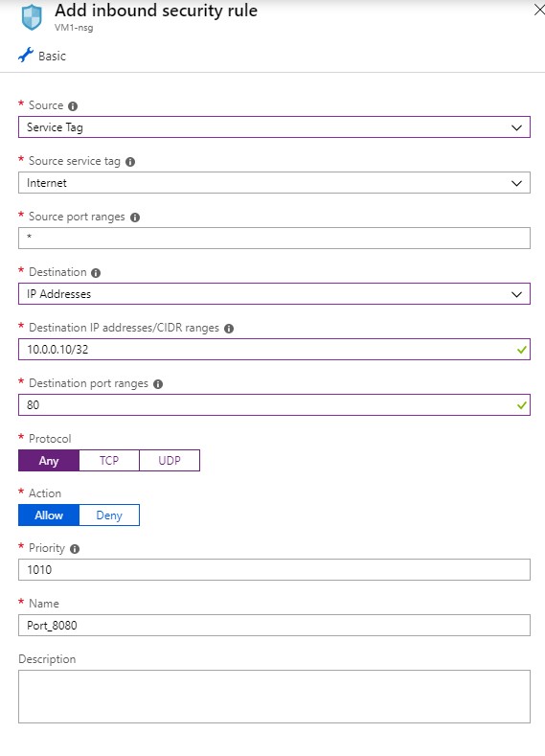
Task: Click the shield icon beside the title
Action: pos(32,17)
